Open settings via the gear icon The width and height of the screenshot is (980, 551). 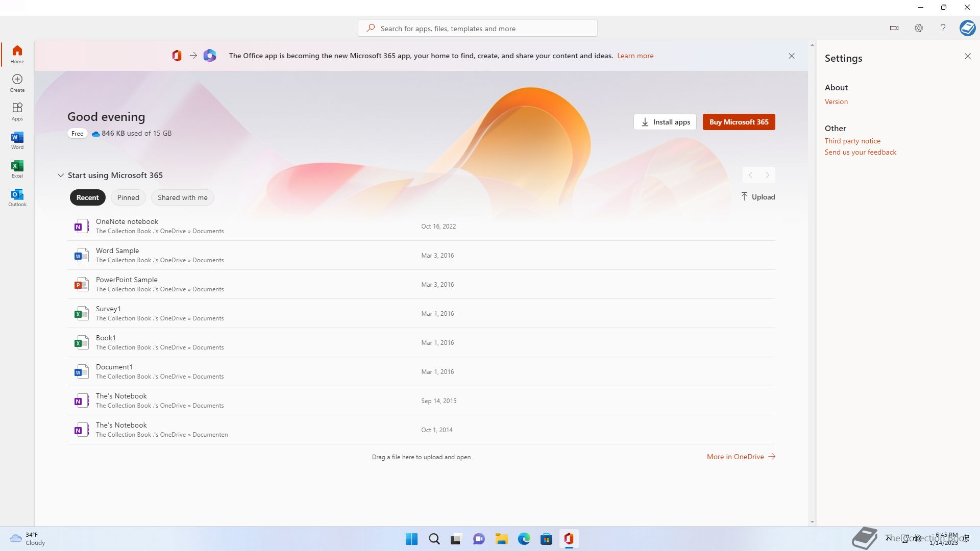(919, 28)
